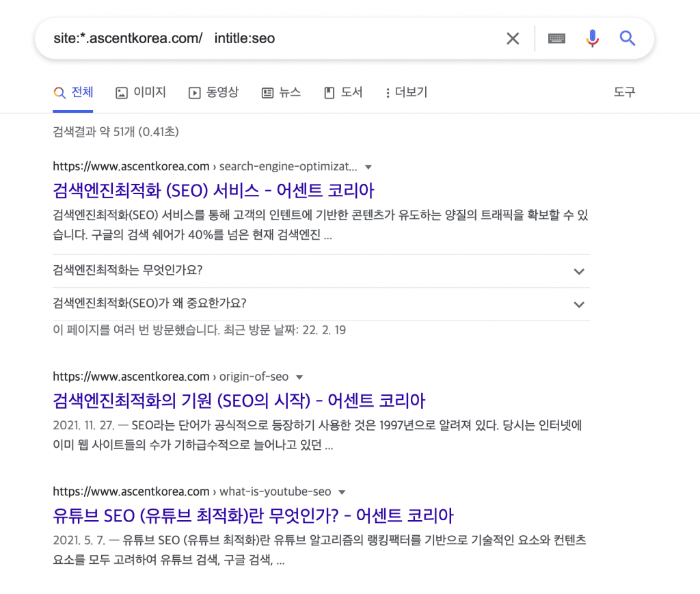Start voice search with microphone icon
This screenshot has height=594, width=700.
(x=592, y=38)
